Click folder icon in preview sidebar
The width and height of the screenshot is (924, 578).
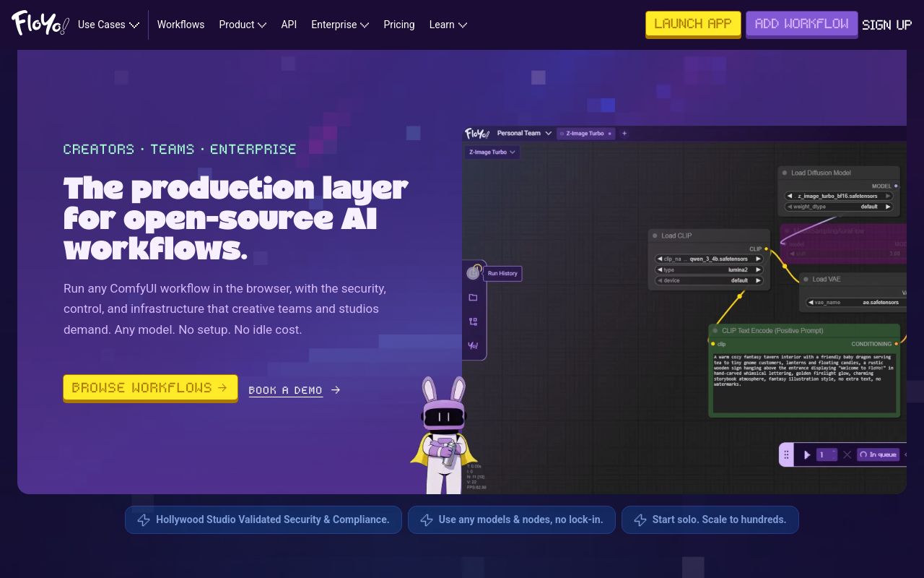[x=473, y=298]
